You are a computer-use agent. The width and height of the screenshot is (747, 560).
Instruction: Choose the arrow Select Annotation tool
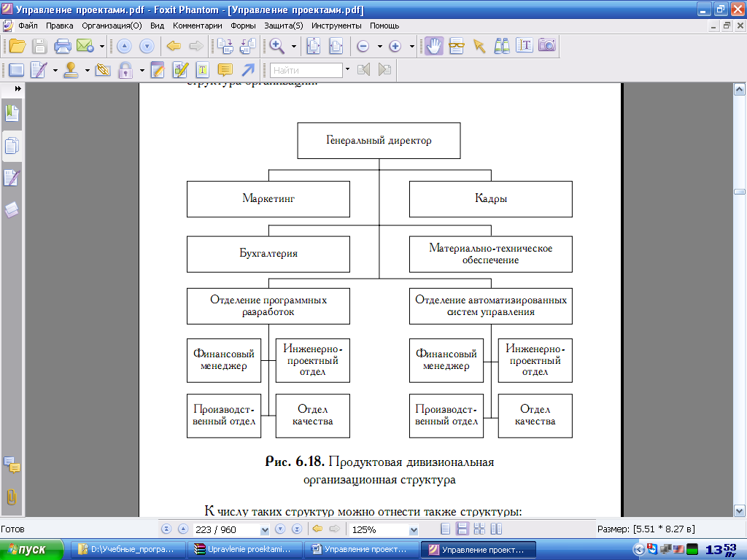click(479, 46)
